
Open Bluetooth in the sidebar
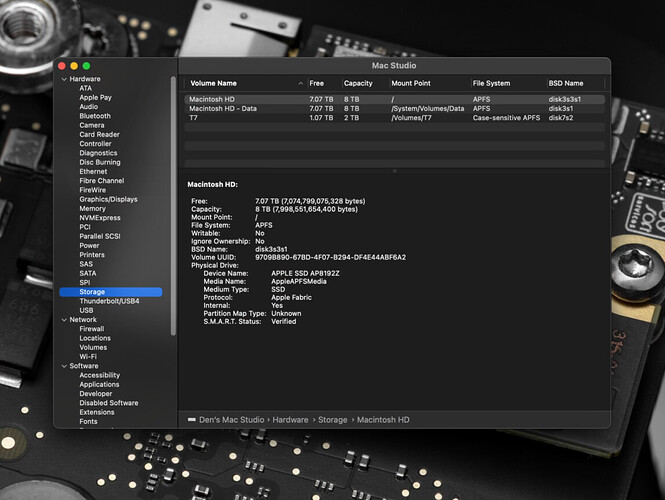click(95, 116)
